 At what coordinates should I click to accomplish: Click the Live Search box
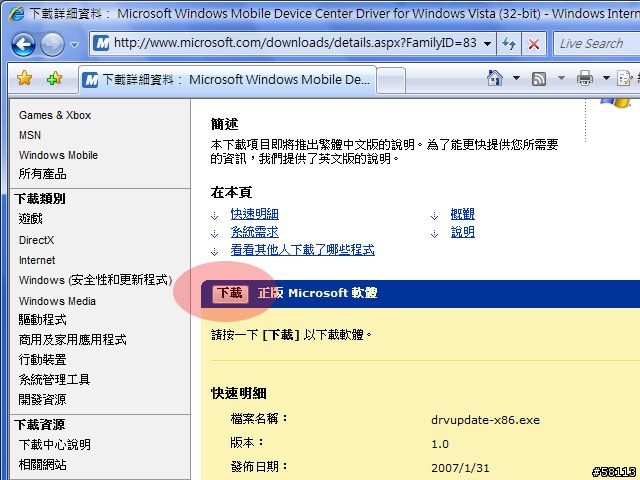point(597,43)
